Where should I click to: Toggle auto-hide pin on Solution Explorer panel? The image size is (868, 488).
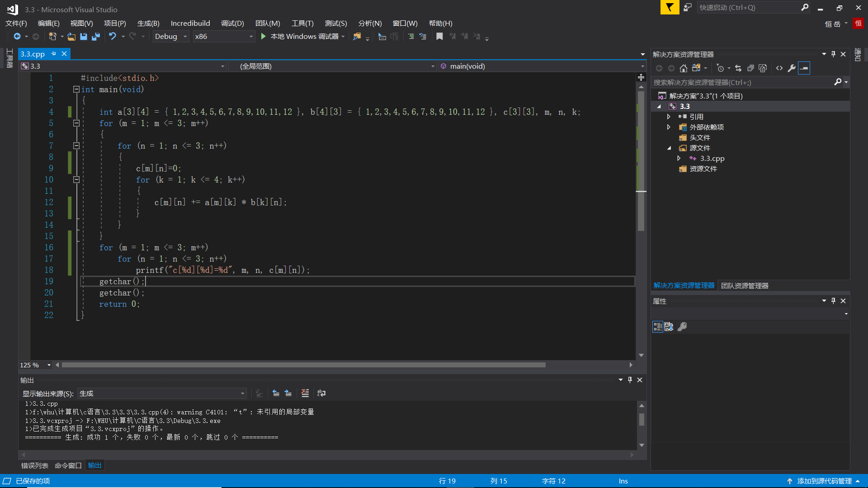(834, 54)
